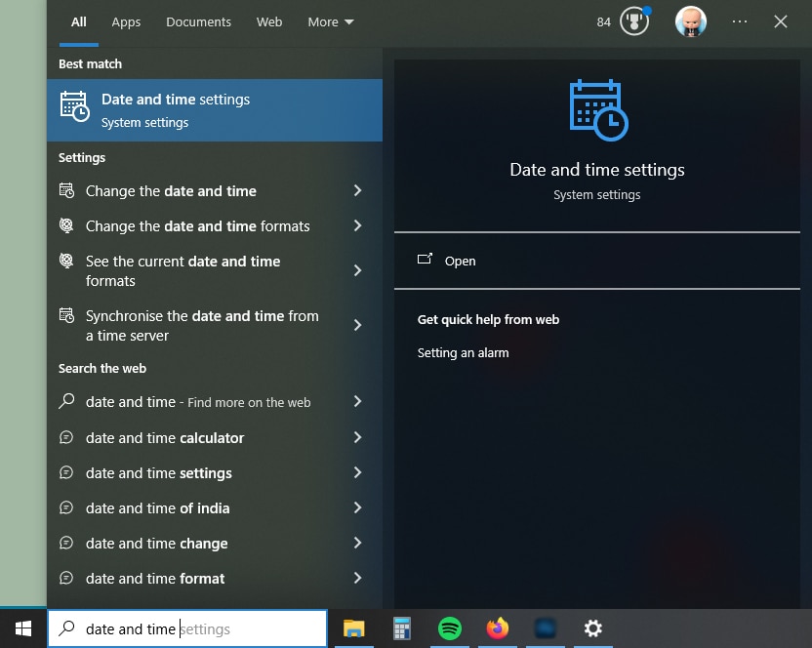Screen dimensions: 812x648
Task: Open the Calculator taskbar icon
Action: 402,629
